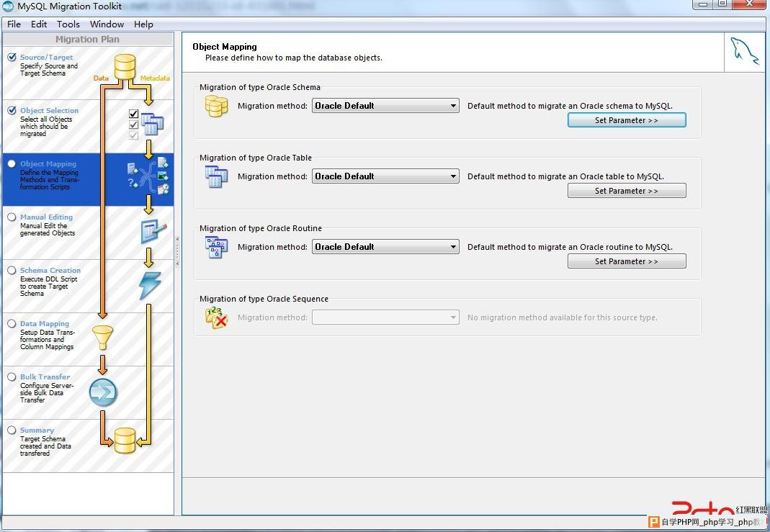This screenshot has width=770, height=532.
Task: Click the Oracle Schema database cylinders icon
Action: pyautogui.click(x=217, y=106)
